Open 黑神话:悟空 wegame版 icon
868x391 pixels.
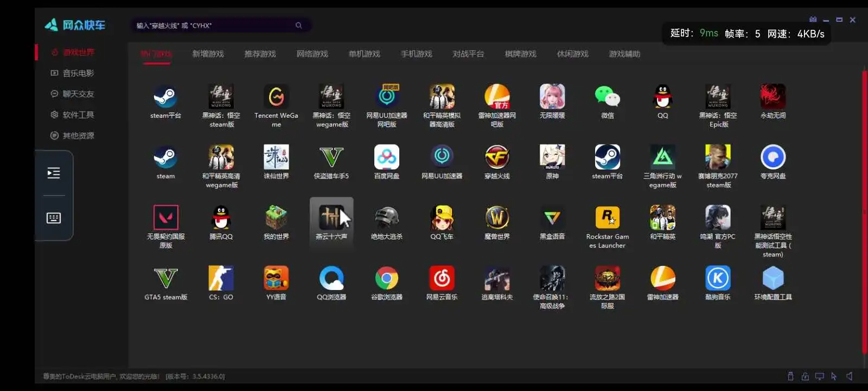[331, 97]
